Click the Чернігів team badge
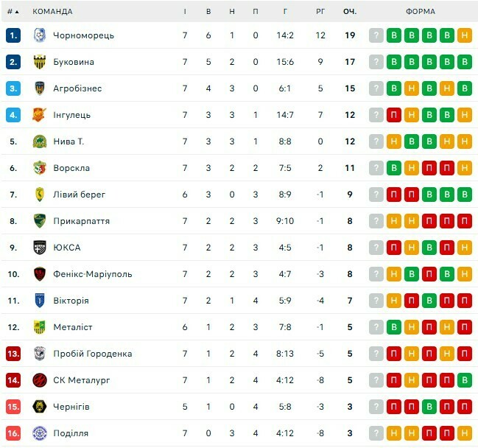Screen dimensions: 478x448 click(x=40, y=407)
